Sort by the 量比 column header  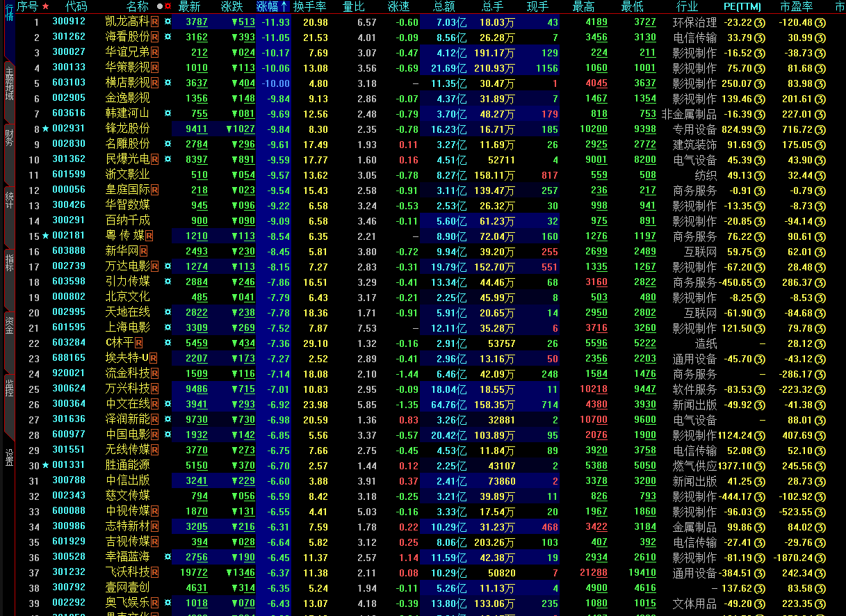[354, 6]
